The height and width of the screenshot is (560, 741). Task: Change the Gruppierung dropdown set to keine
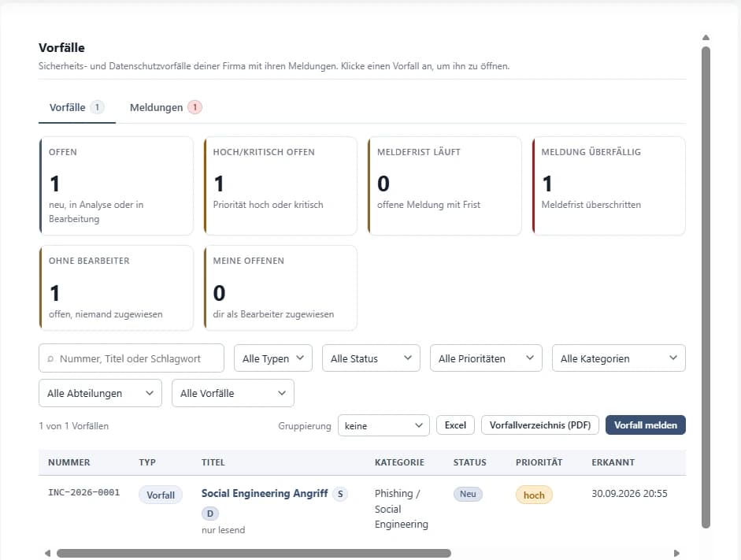point(383,425)
